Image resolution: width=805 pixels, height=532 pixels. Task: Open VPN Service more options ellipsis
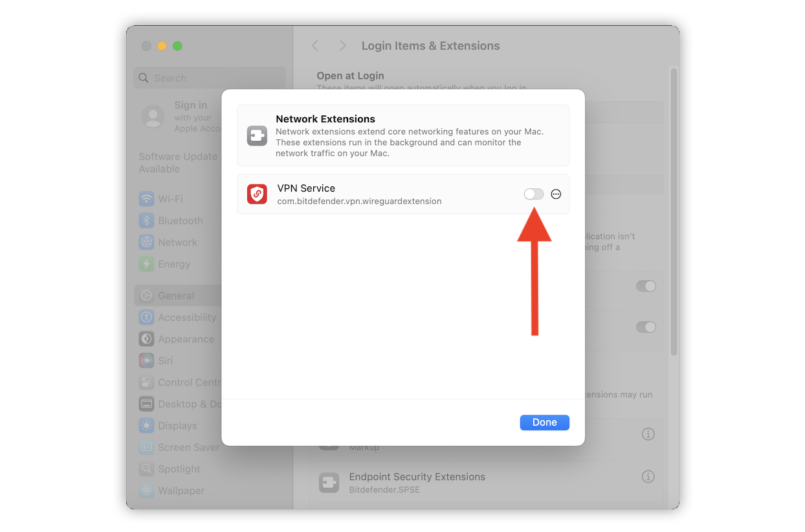pos(556,194)
